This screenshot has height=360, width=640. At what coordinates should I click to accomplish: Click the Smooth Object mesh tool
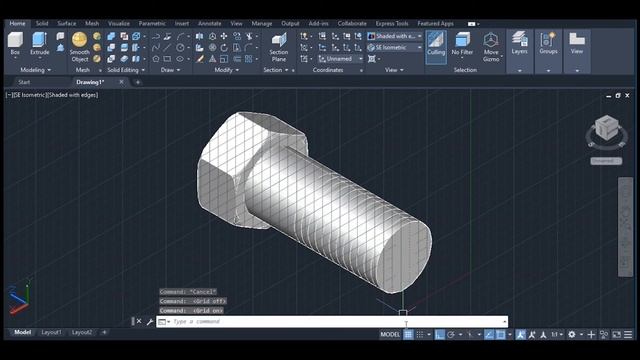(x=80, y=47)
